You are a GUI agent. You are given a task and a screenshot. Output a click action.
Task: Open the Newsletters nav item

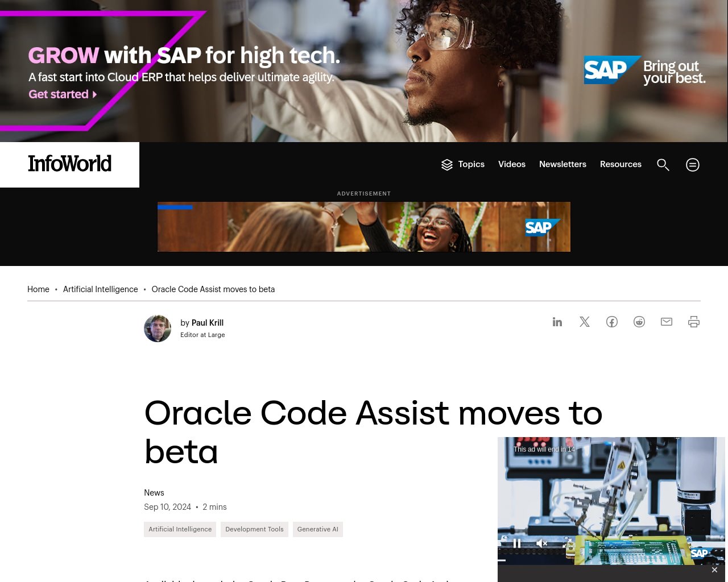(x=562, y=164)
